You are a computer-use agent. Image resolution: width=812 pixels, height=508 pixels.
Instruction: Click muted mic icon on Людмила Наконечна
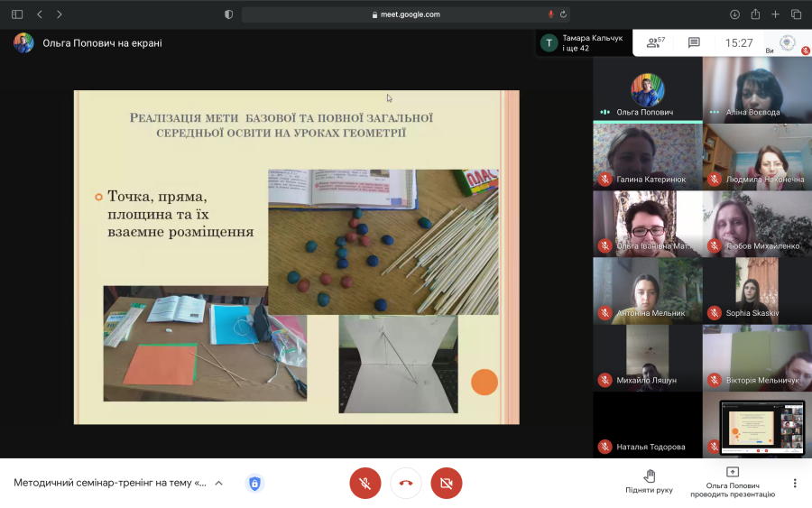point(715,180)
